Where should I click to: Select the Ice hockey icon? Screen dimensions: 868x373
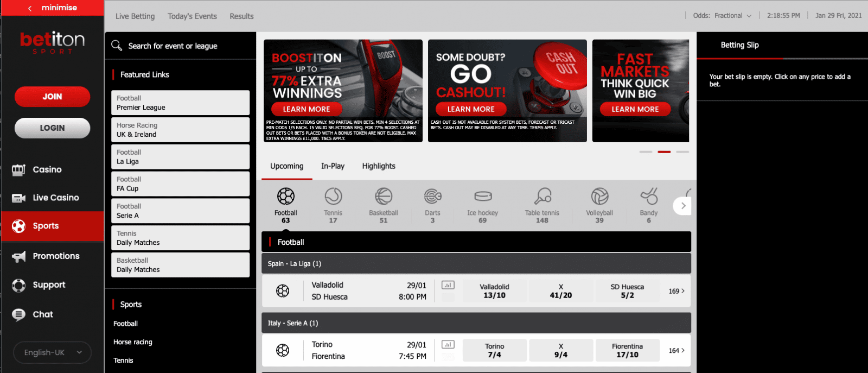coord(482,197)
